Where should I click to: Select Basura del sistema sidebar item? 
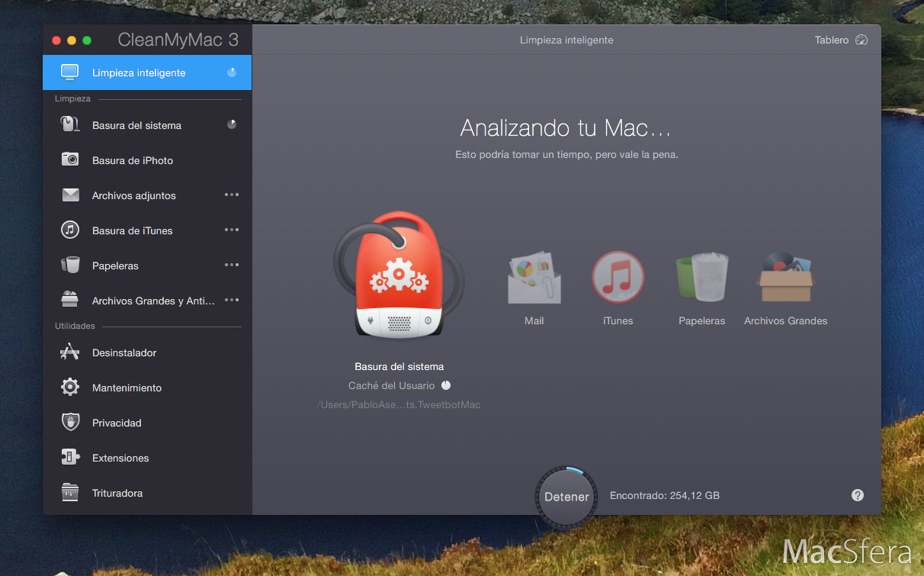pos(147,125)
